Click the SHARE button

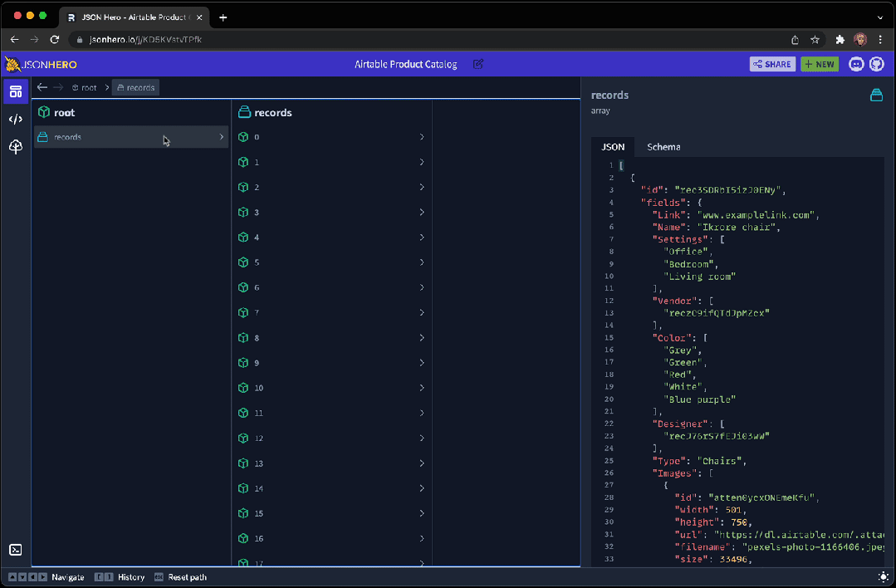(x=772, y=64)
